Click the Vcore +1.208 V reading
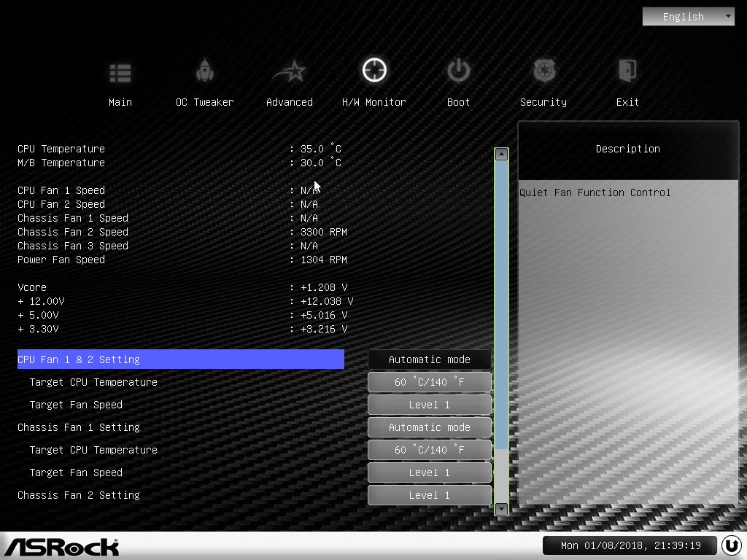The height and width of the screenshot is (560, 747). 324,287
